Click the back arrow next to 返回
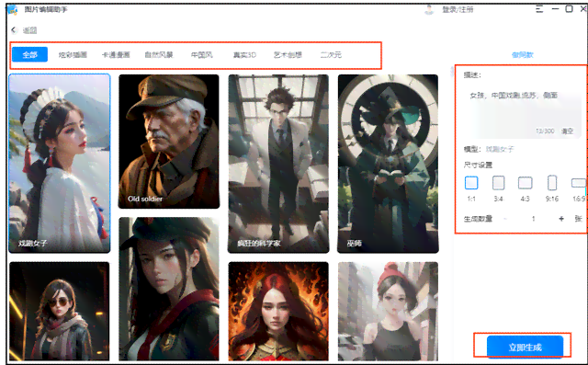This screenshot has height=365, width=588. (14, 30)
